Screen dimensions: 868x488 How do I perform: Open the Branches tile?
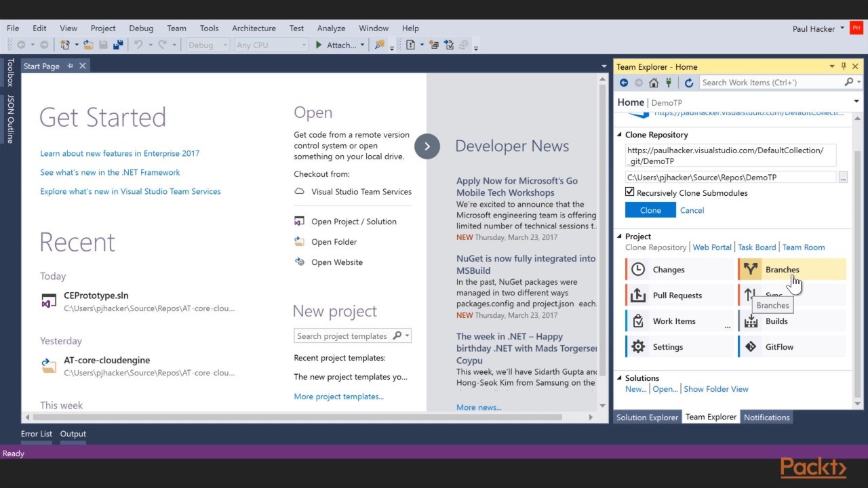pyautogui.click(x=792, y=269)
